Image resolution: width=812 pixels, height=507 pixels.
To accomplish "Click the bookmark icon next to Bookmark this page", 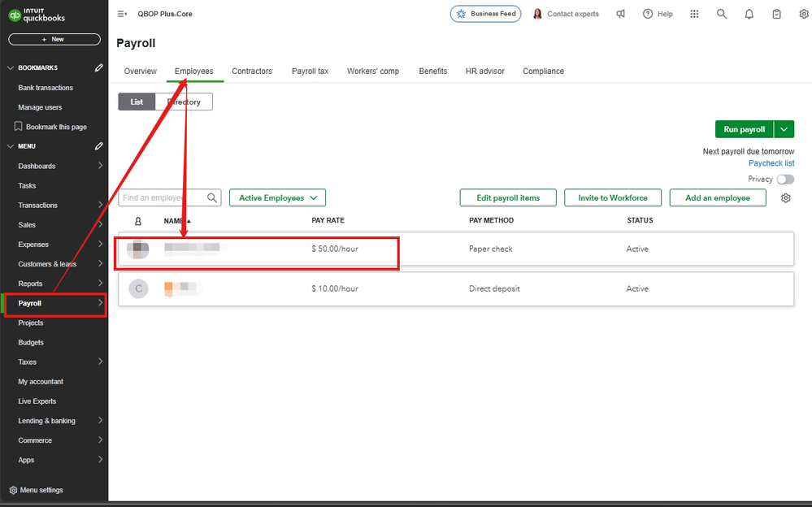I will pos(18,127).
